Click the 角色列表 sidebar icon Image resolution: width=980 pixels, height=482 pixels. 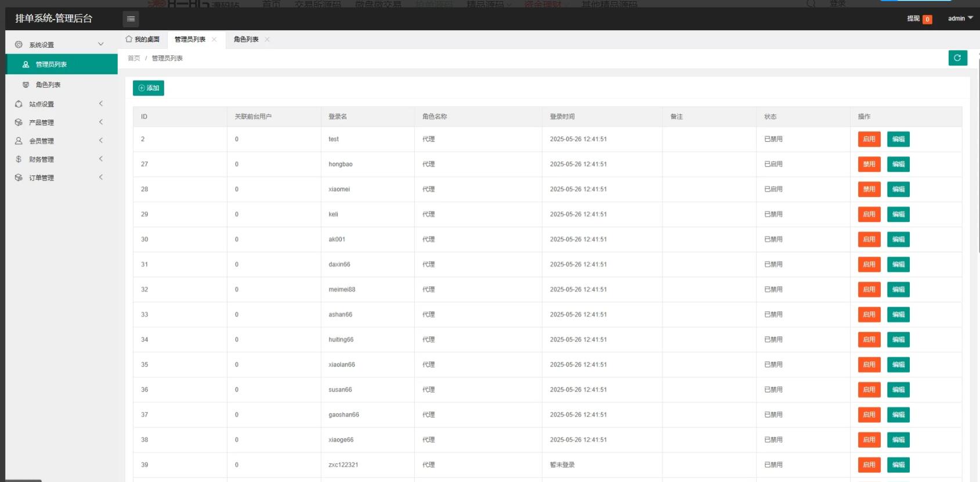(26, 85)
